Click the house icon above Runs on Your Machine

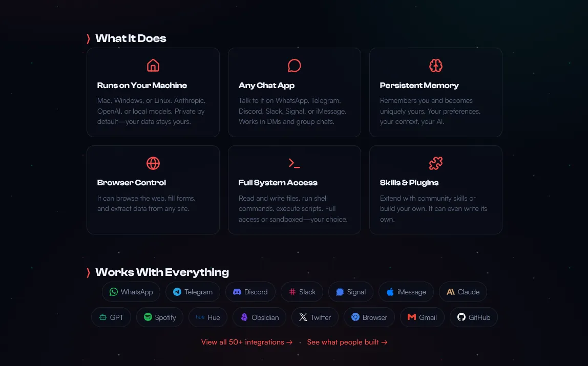pos(153,66)
